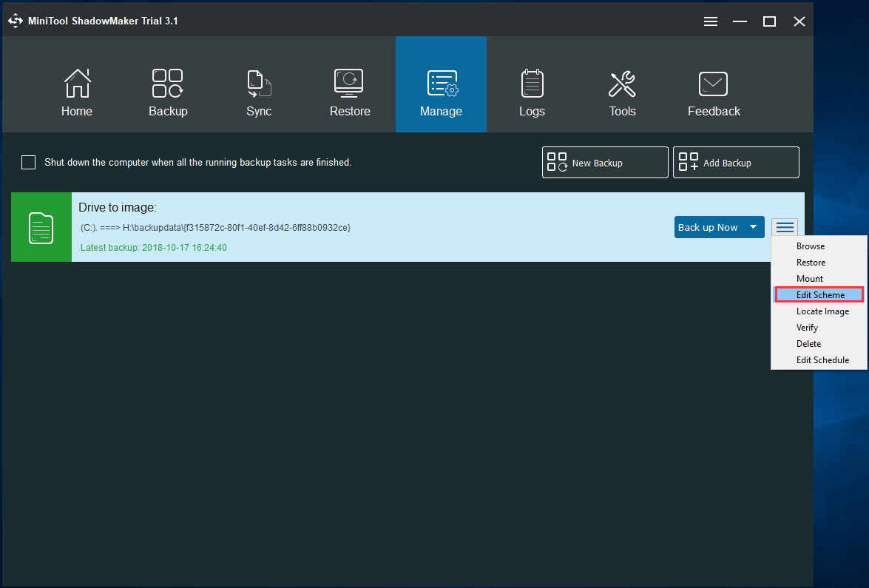Open the Sync feature icon
Screen dimensions: 869x588
click(259, 83)
